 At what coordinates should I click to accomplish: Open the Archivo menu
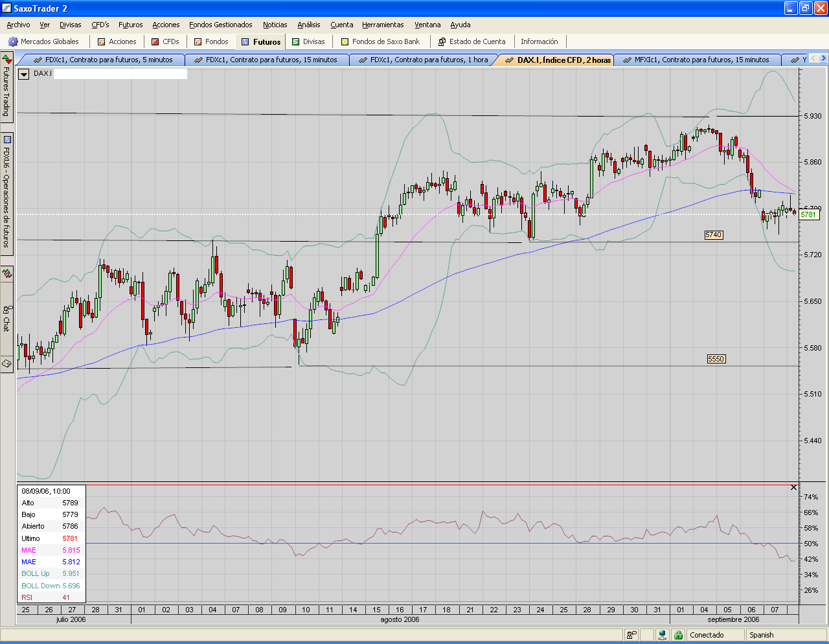[18, 25]
